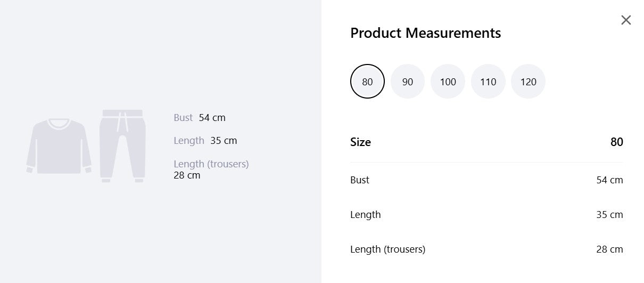Click the Length (trousers) table row
The image size is (644, 283).
point(486,249)
